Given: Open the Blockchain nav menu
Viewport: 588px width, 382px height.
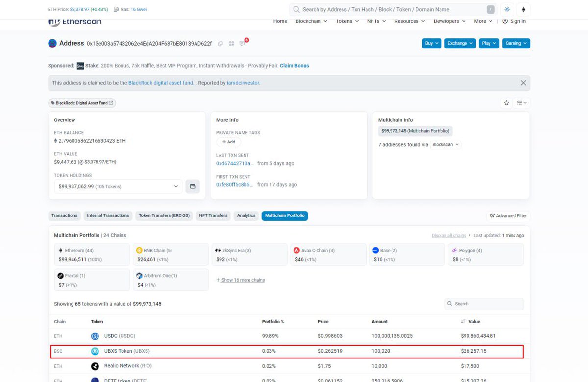Looking at the screenshot, I should click(x=312, y=21).
